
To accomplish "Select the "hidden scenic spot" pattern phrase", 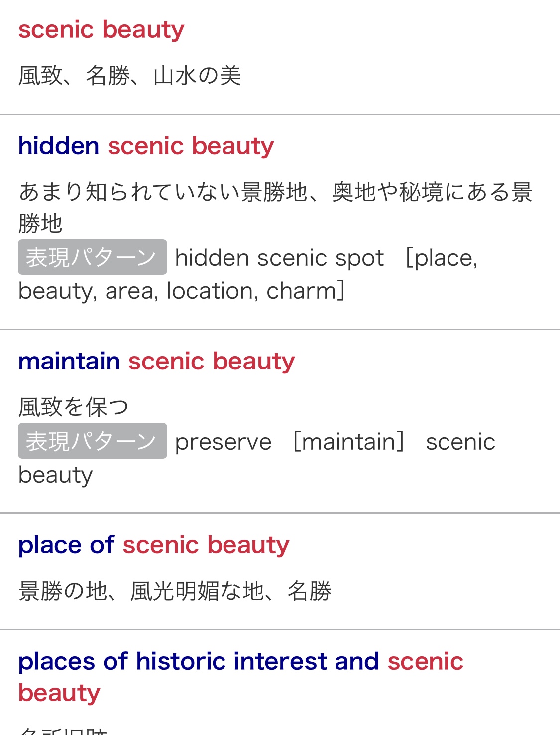I will click(x=279, y=258).
